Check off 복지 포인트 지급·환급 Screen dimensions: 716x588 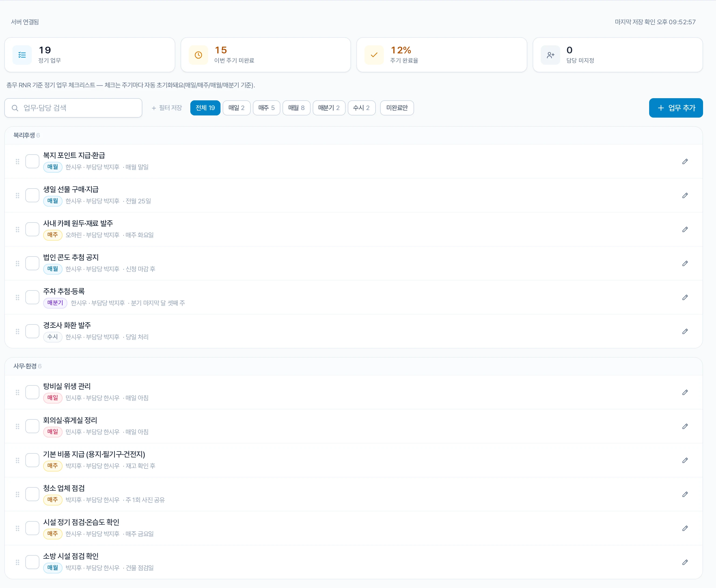click(x=33, y=161)
